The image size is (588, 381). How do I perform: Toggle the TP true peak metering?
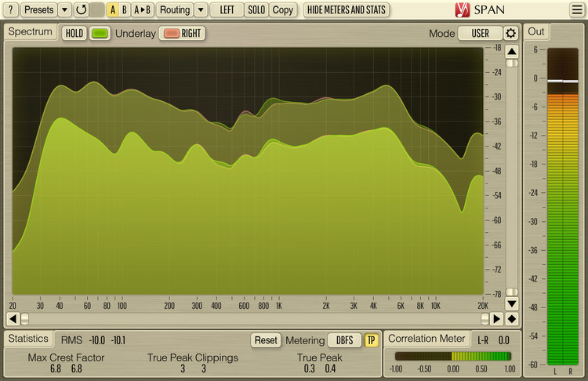click(371, 340)
